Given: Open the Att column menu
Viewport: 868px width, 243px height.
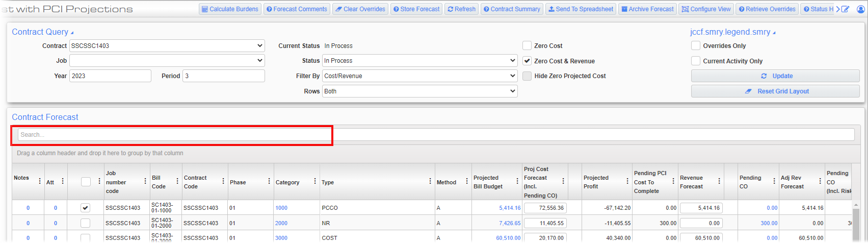Looking at the screenshot, I should click(63, 181).
